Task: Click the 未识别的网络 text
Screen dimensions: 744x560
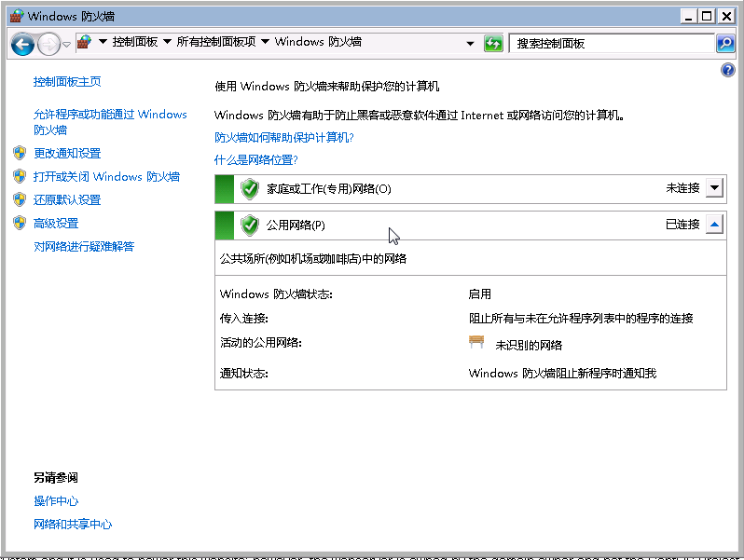Action: [529, 345]
